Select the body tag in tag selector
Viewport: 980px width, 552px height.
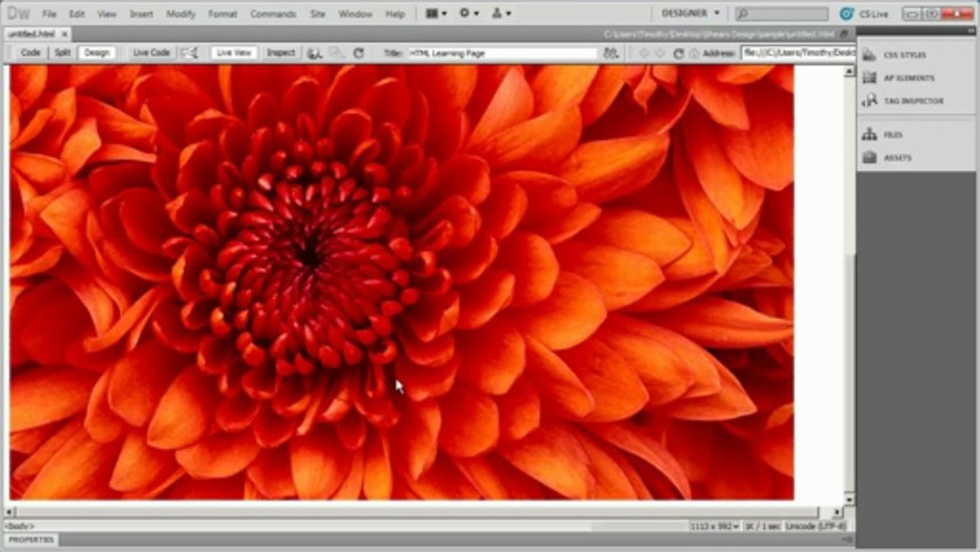(x=19, y=526)
